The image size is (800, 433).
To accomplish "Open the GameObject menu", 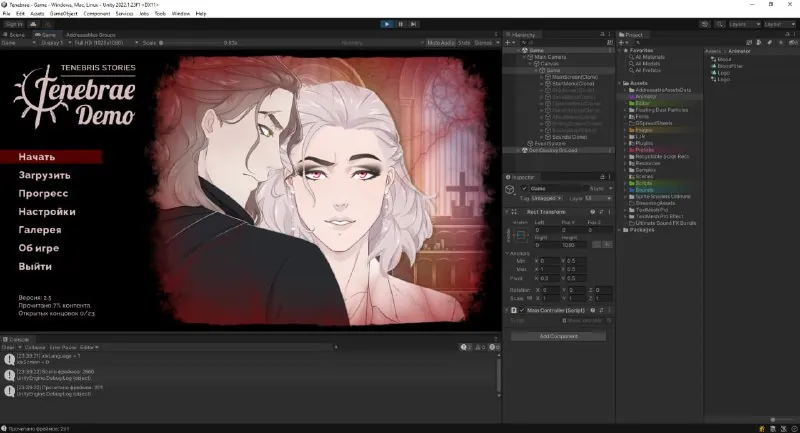I will click(64, 14).
